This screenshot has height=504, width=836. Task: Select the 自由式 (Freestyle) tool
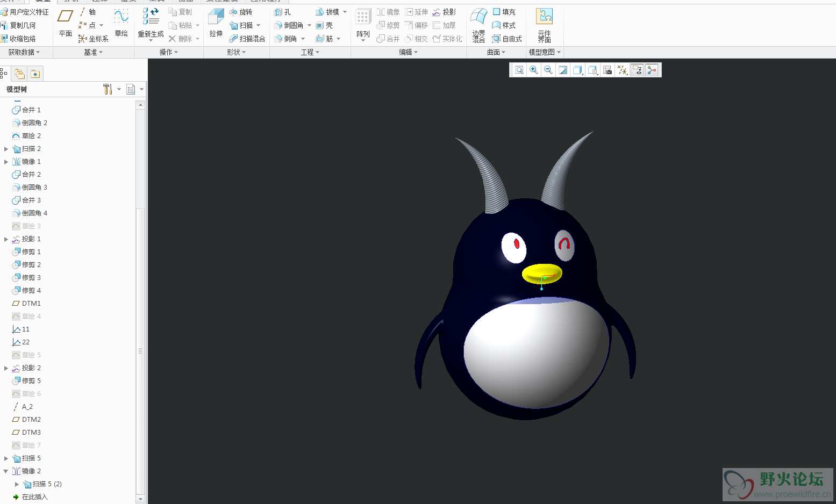[x=507, y=39]
